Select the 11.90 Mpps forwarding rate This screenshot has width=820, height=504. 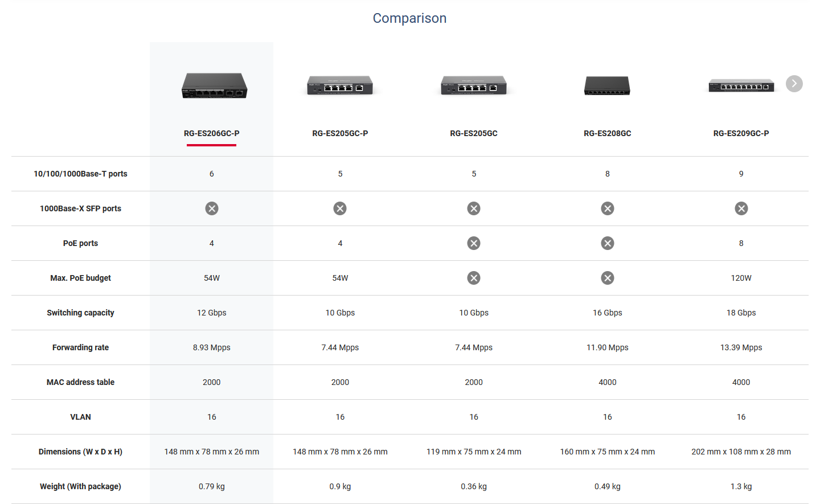click(x=607, y=347)
